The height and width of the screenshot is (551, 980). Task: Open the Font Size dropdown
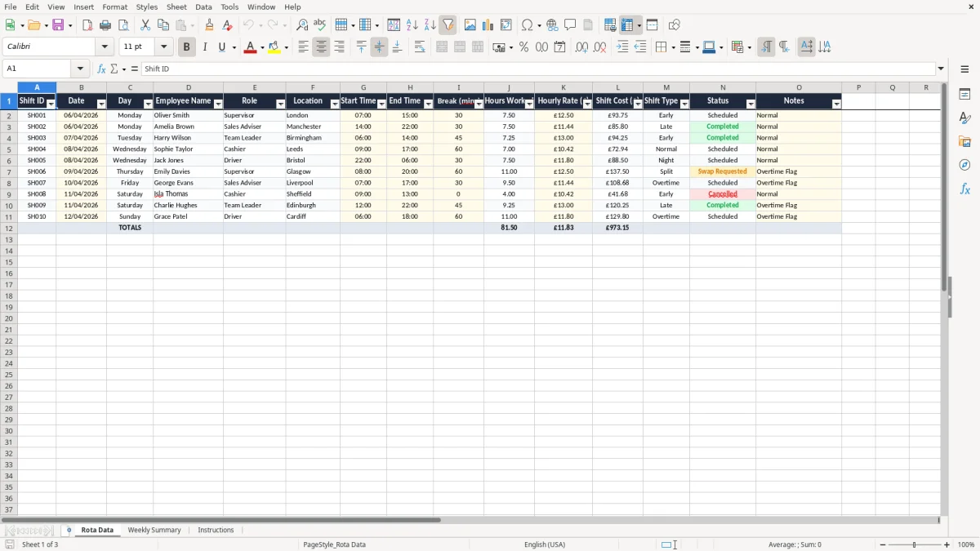pos(164,47)
